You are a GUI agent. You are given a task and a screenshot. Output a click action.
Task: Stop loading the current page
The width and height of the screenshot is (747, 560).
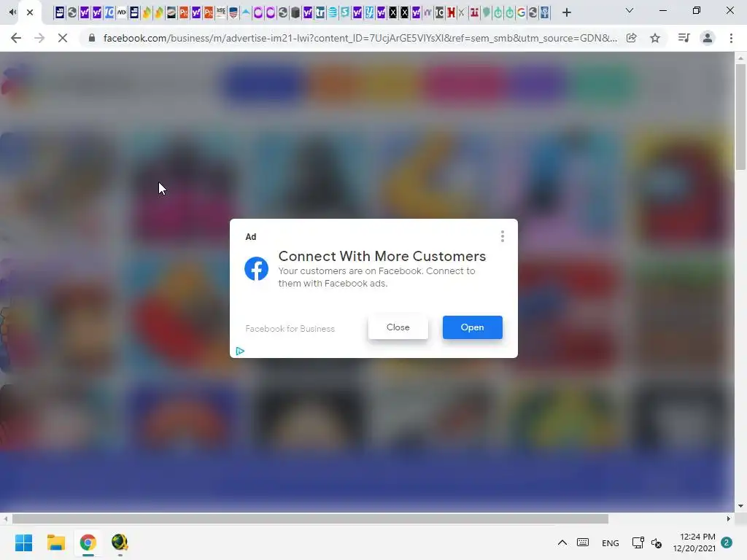[x=63, y=38]
